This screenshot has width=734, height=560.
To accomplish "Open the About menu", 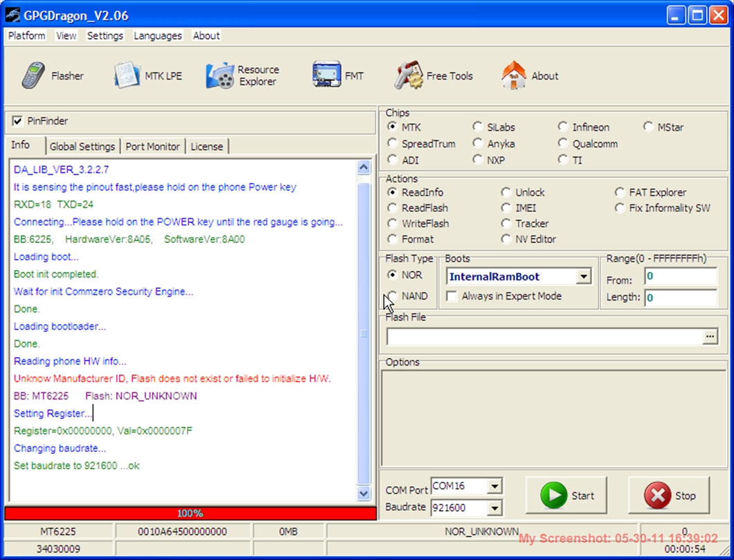I will click(x=206, y=35).
